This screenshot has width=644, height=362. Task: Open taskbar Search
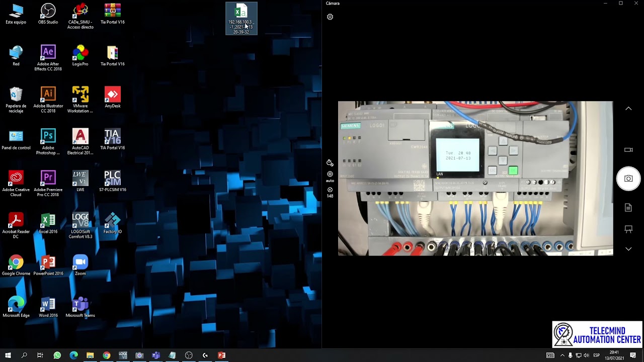coord(24,355)
